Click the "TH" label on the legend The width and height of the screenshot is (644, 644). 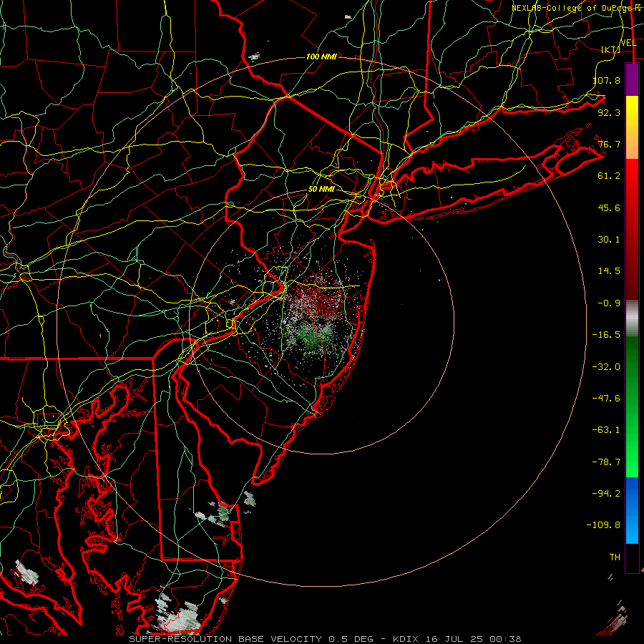pos(615,557)
